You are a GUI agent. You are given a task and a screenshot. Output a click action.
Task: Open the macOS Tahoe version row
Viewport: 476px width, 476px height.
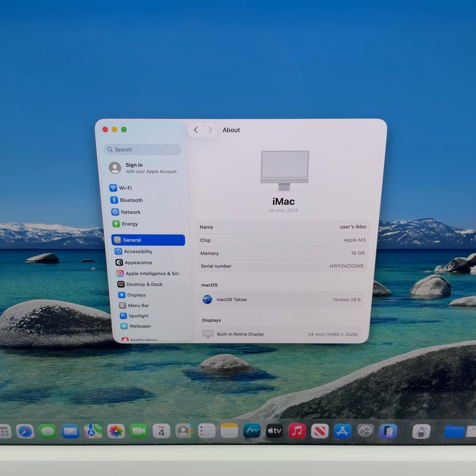[282, 300]
